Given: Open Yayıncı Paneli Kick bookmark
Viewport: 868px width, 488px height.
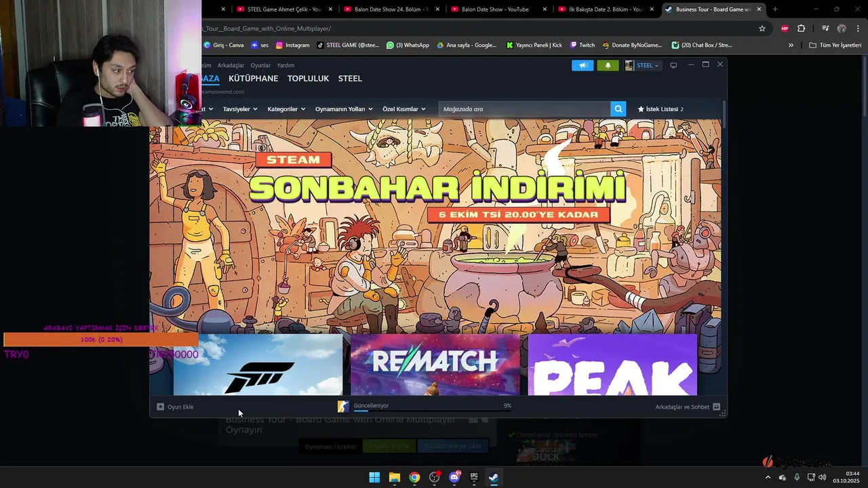Looking at the screenshot, I should (534, 45).
